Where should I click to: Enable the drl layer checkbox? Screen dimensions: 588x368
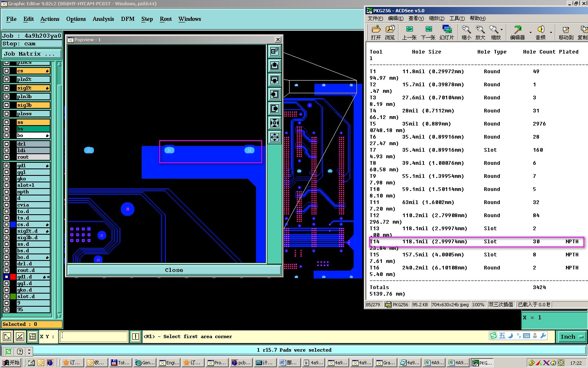[7, 144]
